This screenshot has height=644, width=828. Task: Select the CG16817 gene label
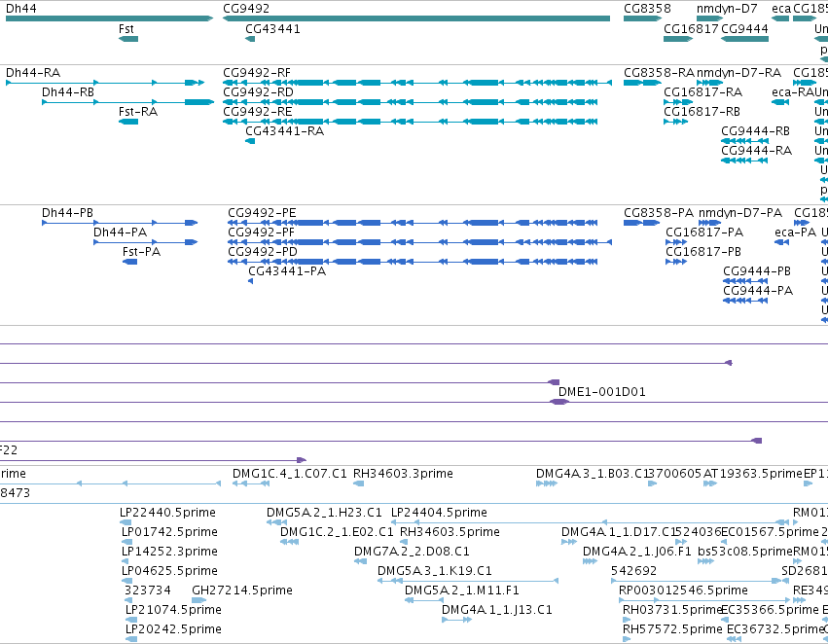pyautogui.click(x=691, y=29)
